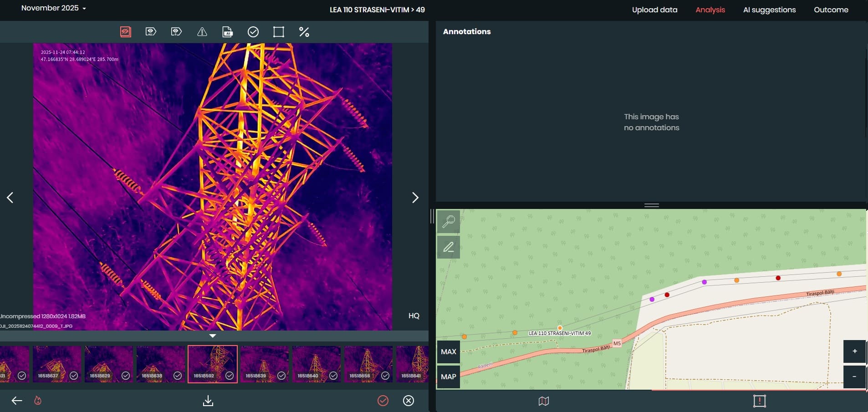This screenshot has height=412, width=868.
Task: Toggle the thermal flame icon
Action: (x=38, y=401)
